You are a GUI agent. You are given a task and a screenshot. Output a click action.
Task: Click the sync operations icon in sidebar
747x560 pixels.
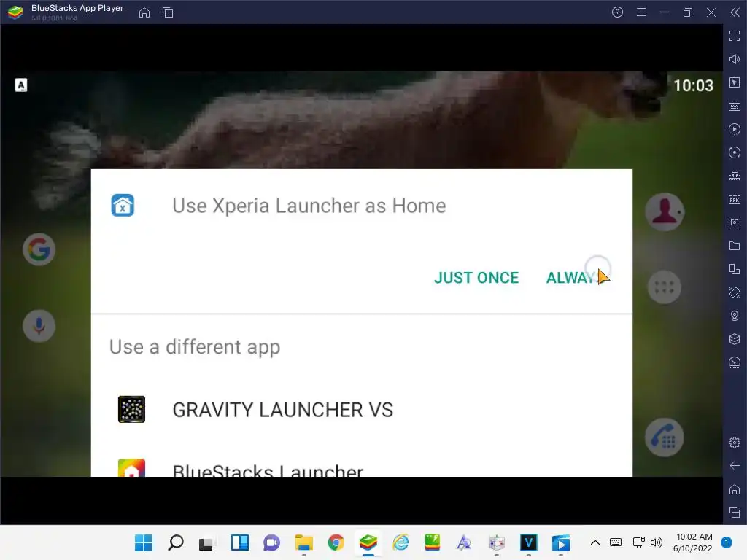735,152
